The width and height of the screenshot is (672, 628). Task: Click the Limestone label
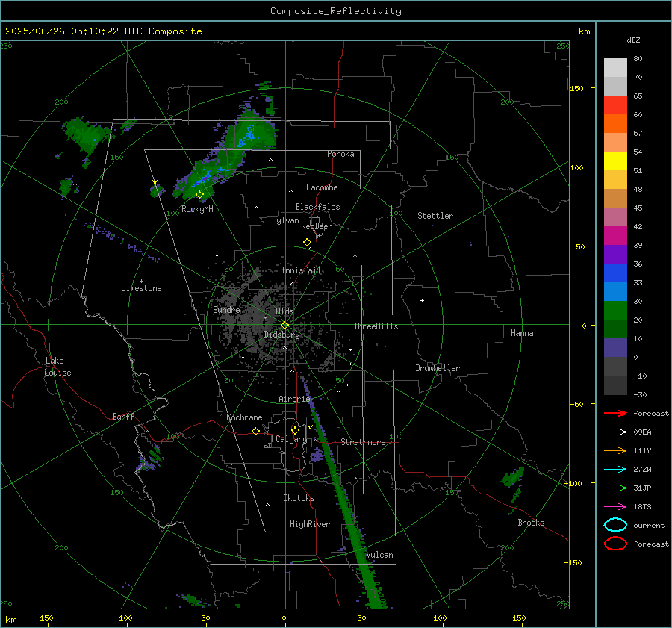pyautogui.click(x=141, y=288)
